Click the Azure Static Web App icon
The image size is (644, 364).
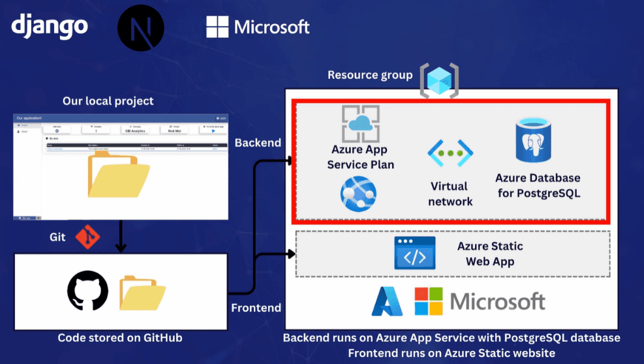[x=414, y=253]
